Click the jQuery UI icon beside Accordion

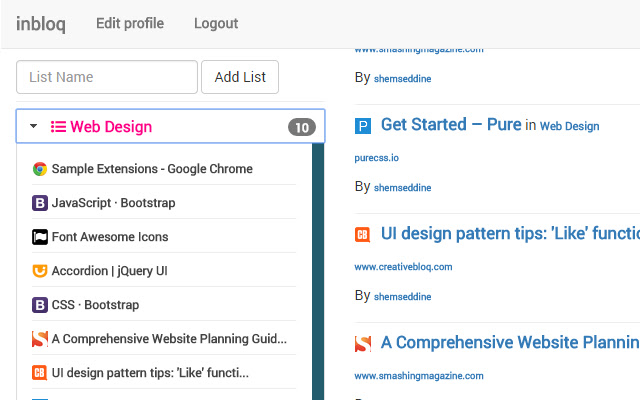click(x=40, y=271)
